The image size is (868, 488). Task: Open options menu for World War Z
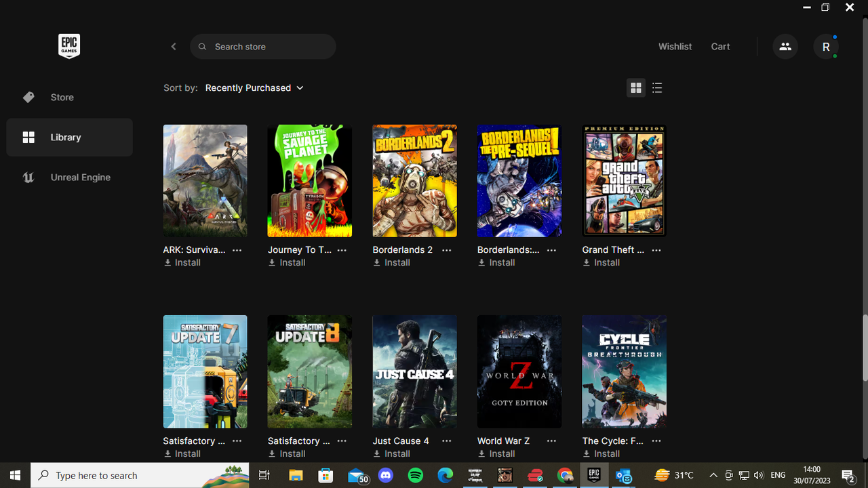(551, 441)
